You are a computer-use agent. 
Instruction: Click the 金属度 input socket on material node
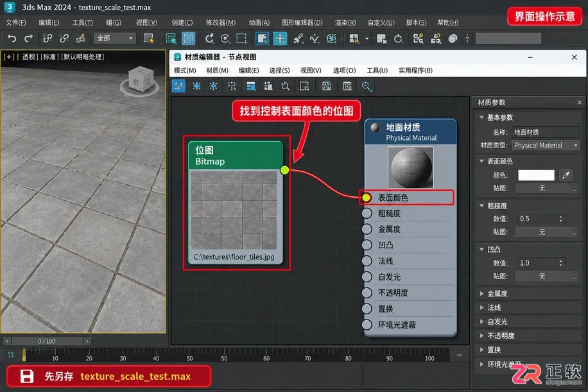point(367,229)
